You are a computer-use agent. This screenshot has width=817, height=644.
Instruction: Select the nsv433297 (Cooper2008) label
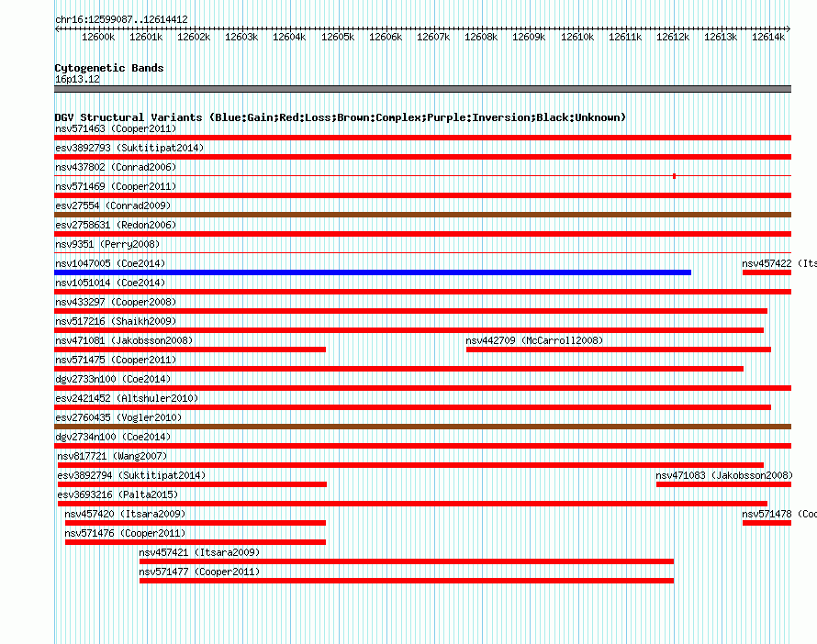[116, 302]
